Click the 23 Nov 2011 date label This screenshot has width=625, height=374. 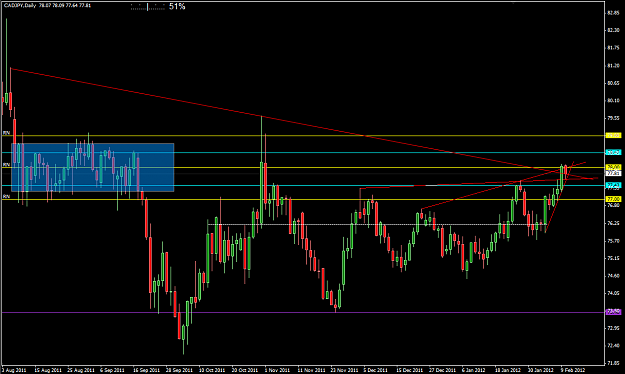point(344,370)
